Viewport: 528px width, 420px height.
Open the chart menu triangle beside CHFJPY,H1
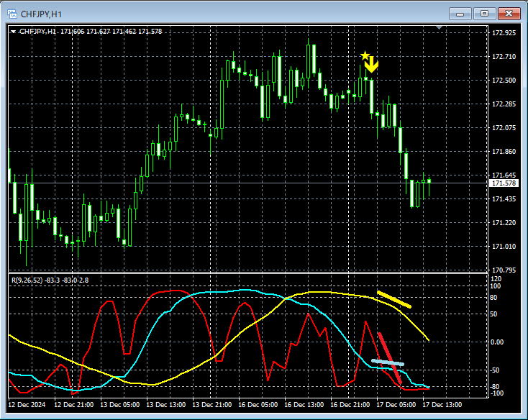(14, 32)
